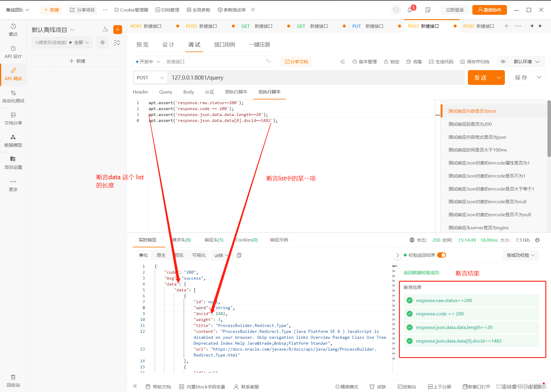Insert snippet 测试响应码是否为200

(470, 124)
